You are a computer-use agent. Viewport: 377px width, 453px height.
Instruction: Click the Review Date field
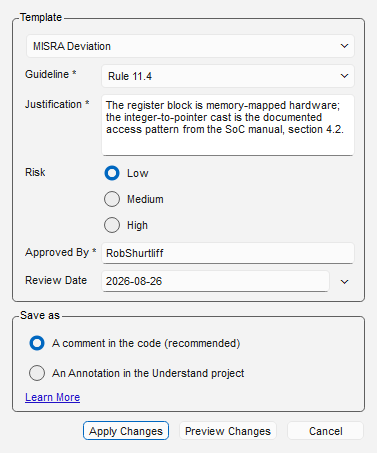point(215,281)
